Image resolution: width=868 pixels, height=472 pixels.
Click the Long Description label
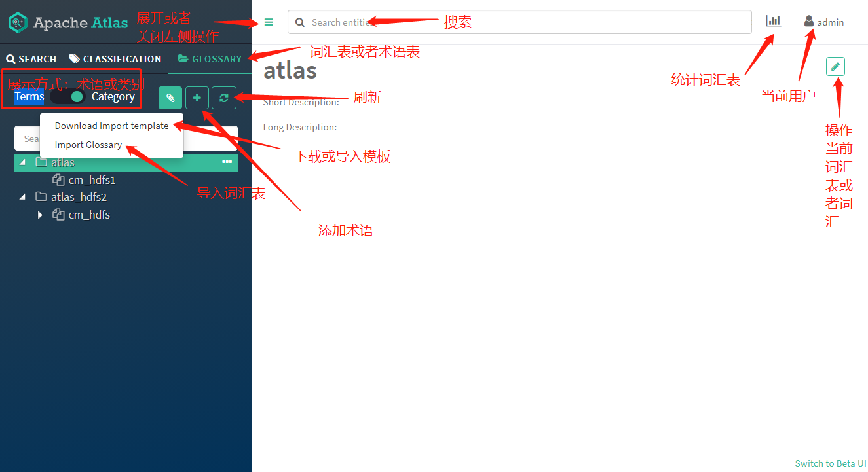300,127
